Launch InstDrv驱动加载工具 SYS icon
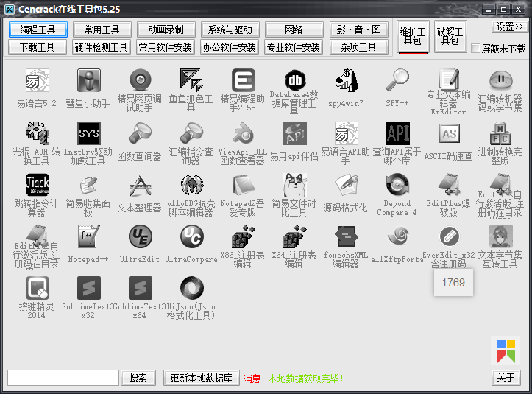The height and width of the screenshot is (394, 532). [x=88, y=133]
